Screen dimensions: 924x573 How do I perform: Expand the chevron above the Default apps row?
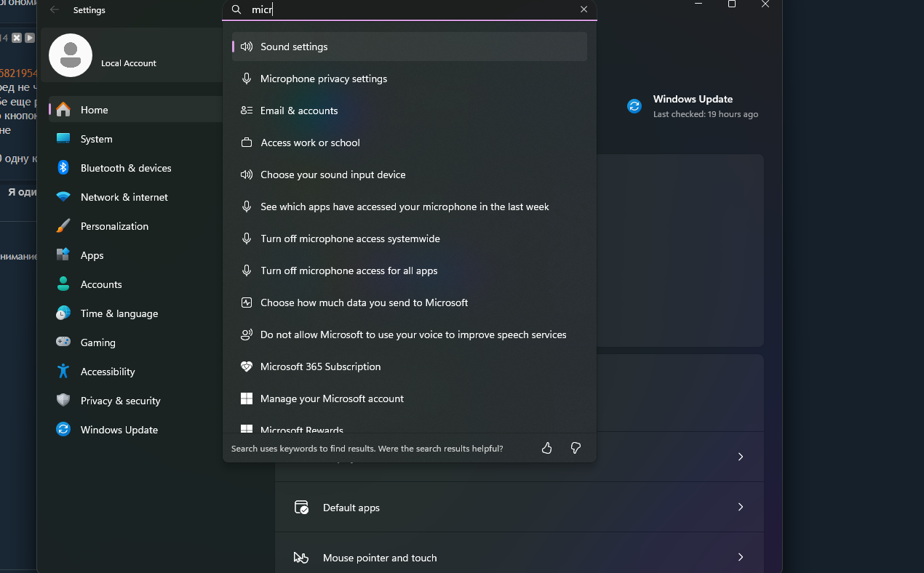pyautogui.click(x=741, y=457)
